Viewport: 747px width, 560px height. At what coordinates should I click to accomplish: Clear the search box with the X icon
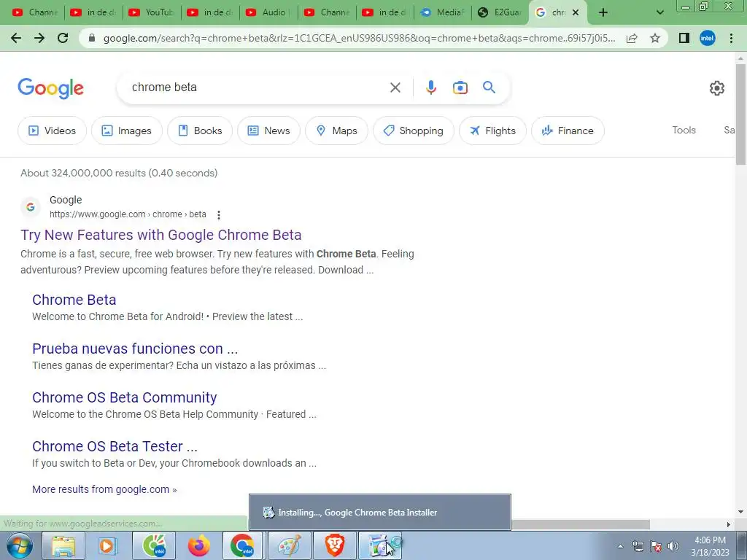point(395,87)
